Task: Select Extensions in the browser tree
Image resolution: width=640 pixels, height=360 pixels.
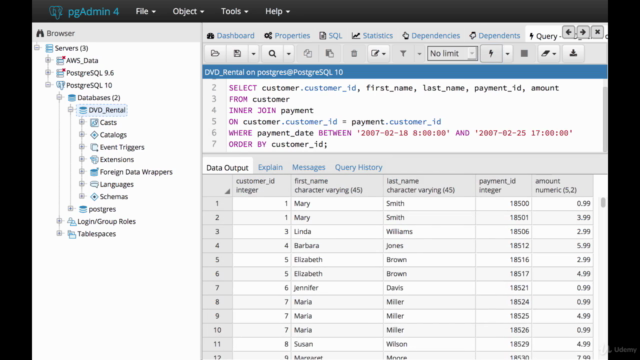Action: [117, 160]
